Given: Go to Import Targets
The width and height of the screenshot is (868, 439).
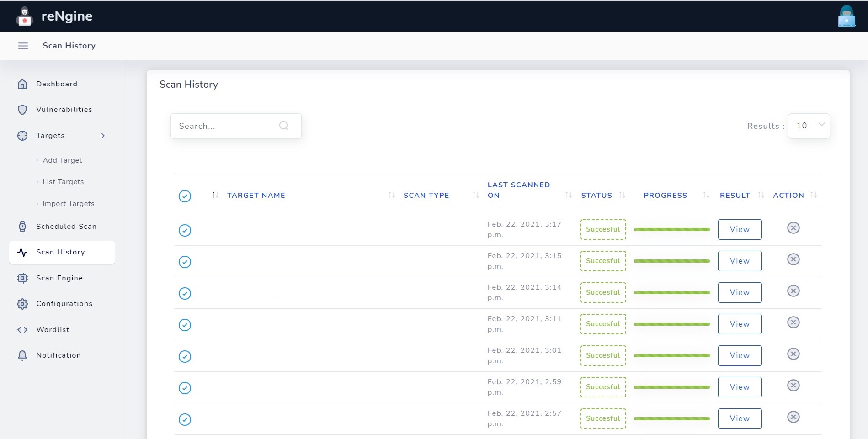Looking at the screenshot, I should pos(69,204).
